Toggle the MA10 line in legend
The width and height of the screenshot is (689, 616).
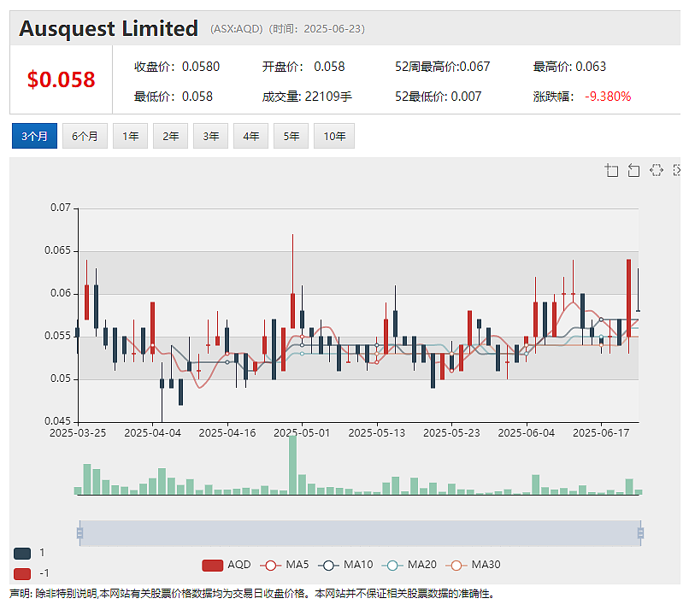pos(345,565)
